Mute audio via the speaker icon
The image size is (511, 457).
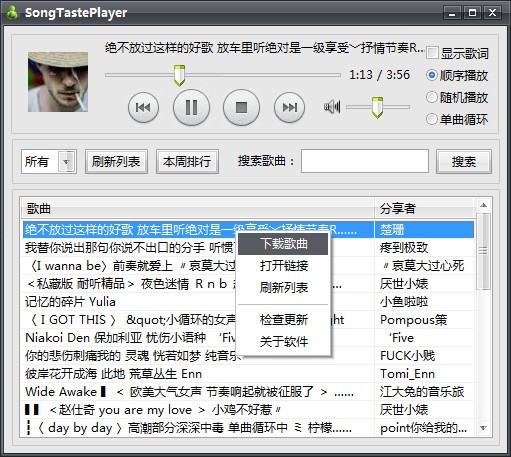pos(332,107)
